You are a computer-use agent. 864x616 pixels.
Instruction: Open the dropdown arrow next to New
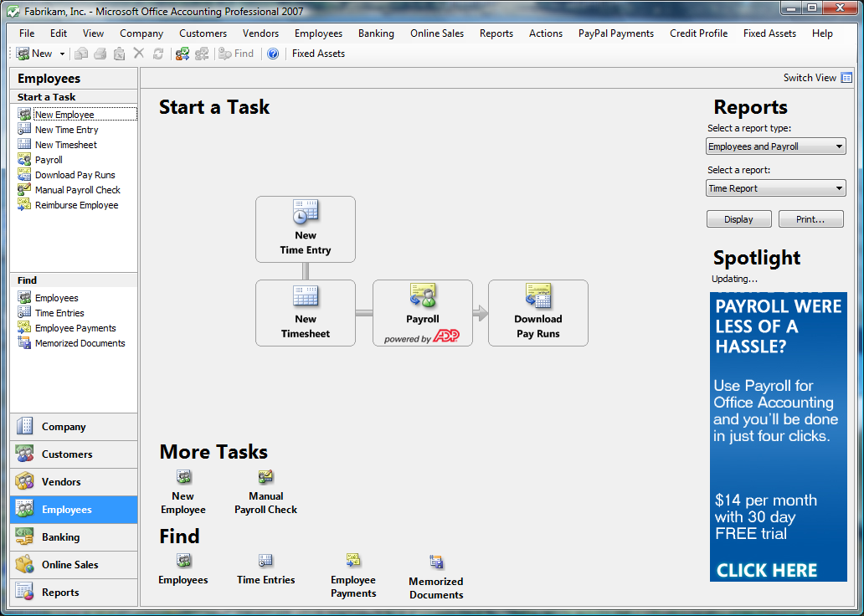click(x=62, y=54)
